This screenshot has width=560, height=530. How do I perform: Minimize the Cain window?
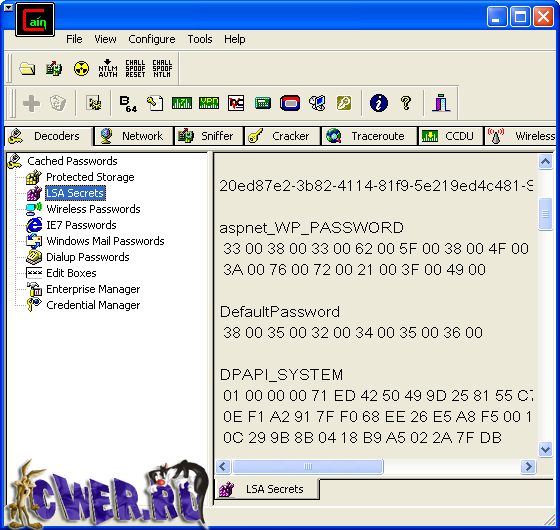[x=496, y=17]
